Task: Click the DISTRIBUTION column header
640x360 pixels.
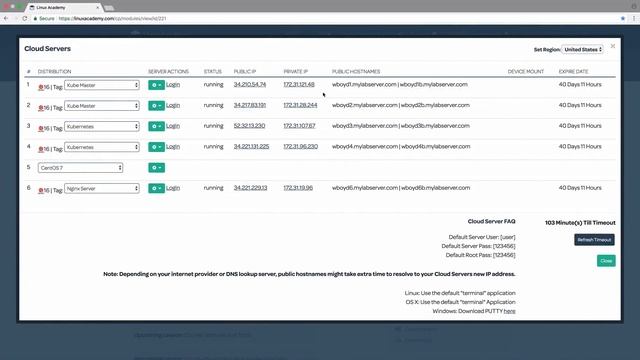Action: (54, 71)
